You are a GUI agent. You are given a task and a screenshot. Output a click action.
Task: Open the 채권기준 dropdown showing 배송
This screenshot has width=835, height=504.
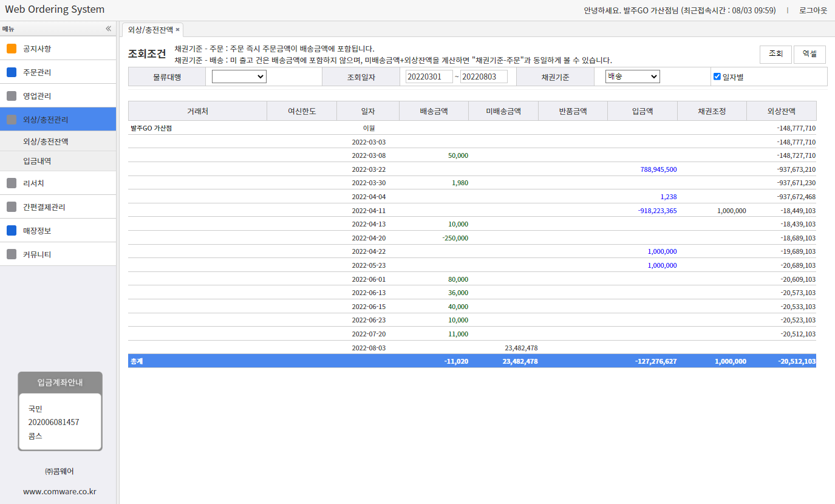pos(632,77)
